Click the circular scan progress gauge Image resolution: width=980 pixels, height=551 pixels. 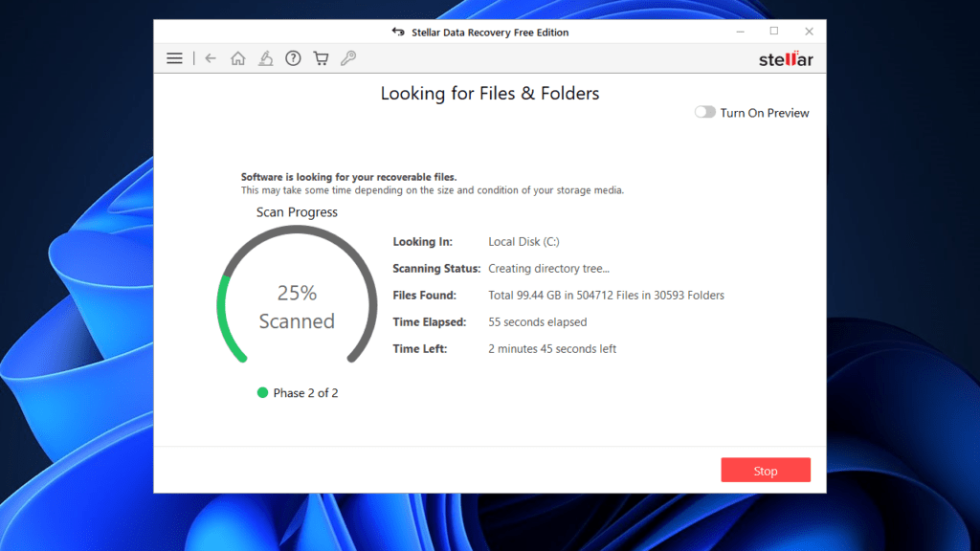point(297,295)
